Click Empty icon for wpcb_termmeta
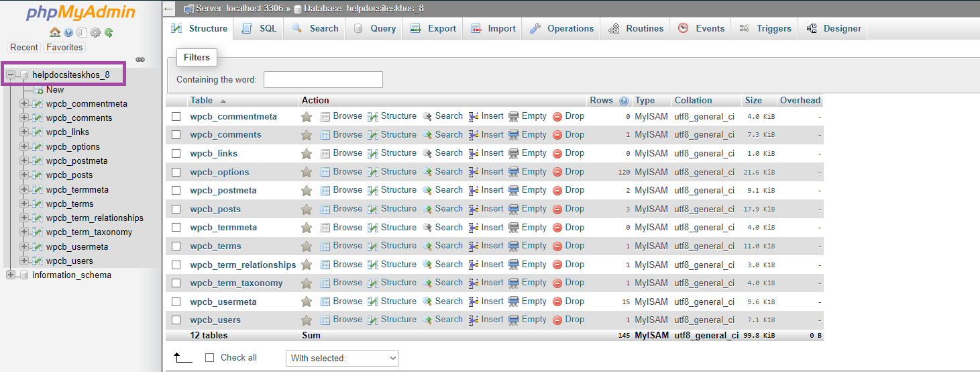980x372 pixels. [x=514, y=227]
